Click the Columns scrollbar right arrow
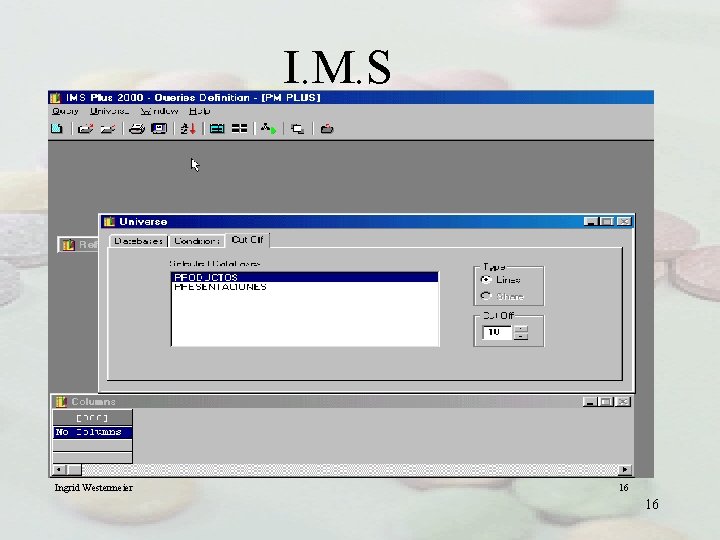 [624, 470]
